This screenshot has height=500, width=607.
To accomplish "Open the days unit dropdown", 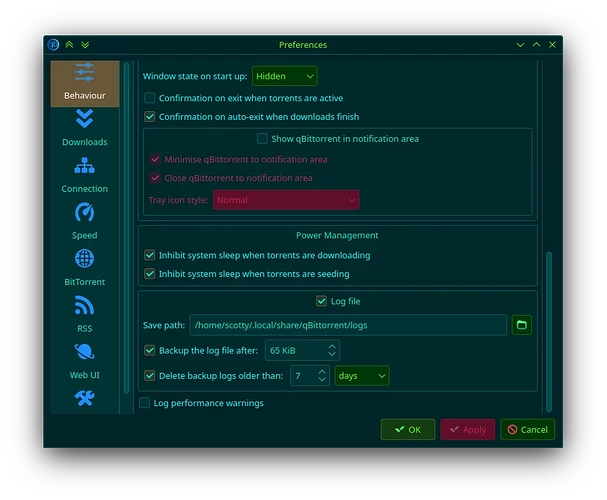I will coord(362,376).
